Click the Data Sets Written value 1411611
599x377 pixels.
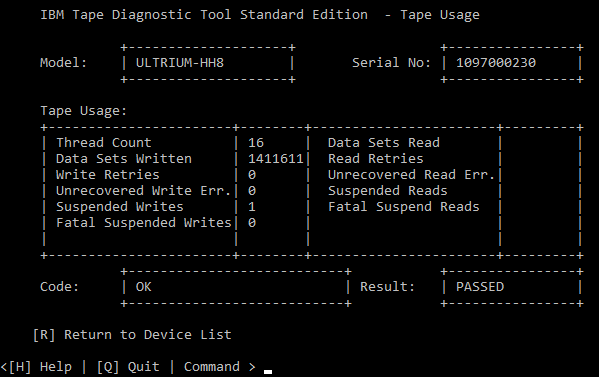click(x=275, y=159)
